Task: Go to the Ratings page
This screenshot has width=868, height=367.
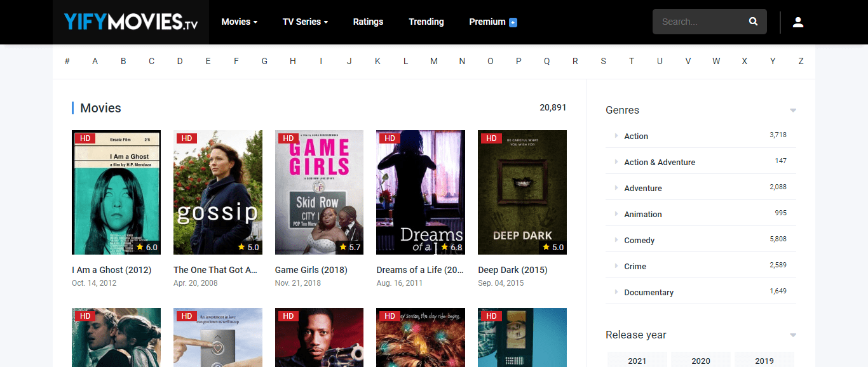Action: point(368,22)
